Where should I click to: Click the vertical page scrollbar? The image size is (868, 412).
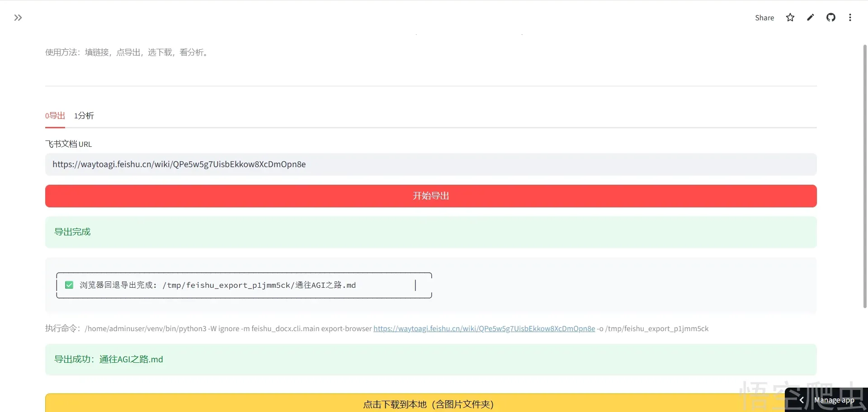point(865,176)
